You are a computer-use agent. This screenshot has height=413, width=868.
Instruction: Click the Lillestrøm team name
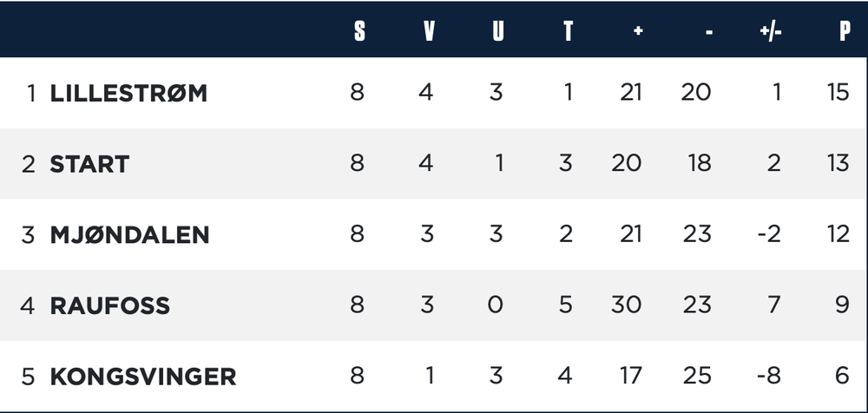tap(128, 93)
